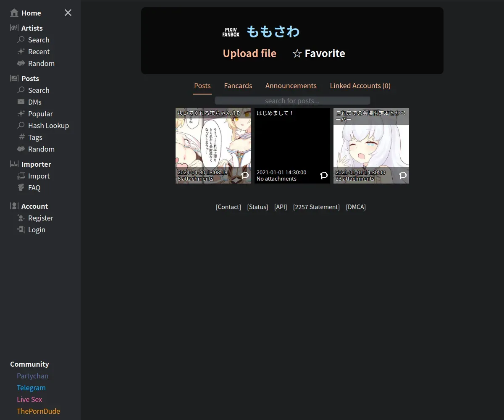Screen dimensions: 504x420
Task: Open Login in sidebar
Action: [37, 230]
